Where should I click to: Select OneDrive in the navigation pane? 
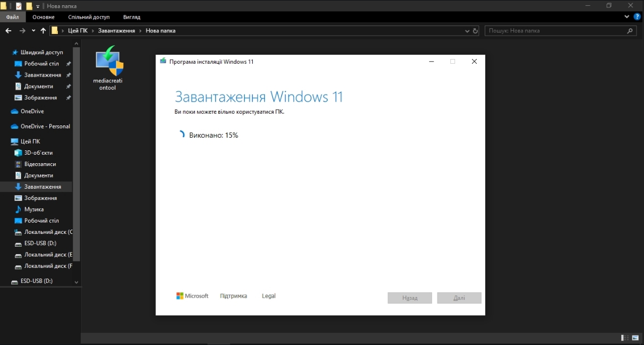point(32,111)
